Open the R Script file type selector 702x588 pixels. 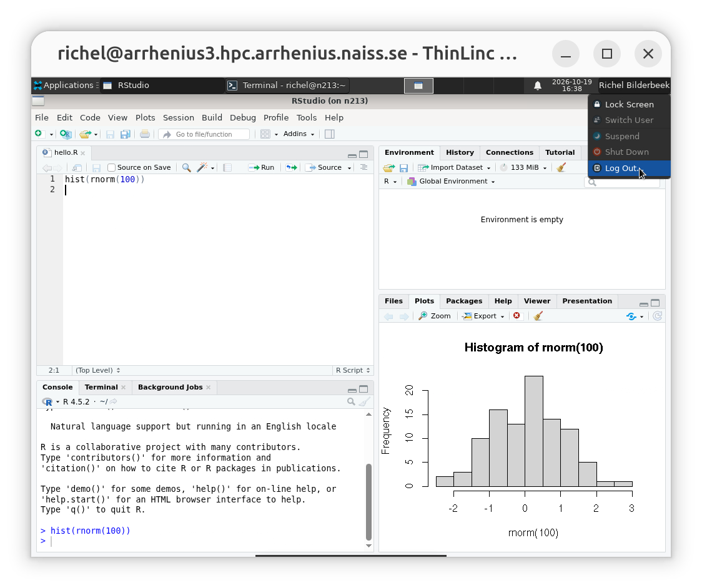pos(353,370)
